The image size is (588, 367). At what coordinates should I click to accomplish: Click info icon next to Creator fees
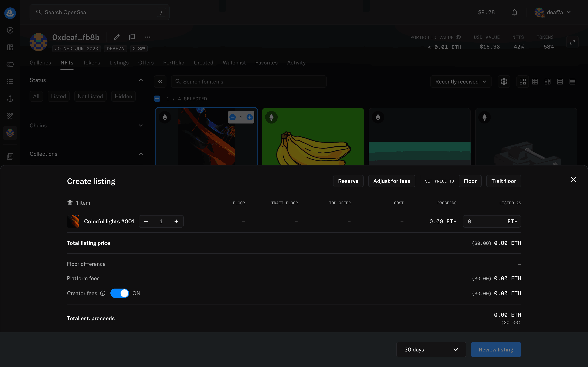[x=103, y=293]
